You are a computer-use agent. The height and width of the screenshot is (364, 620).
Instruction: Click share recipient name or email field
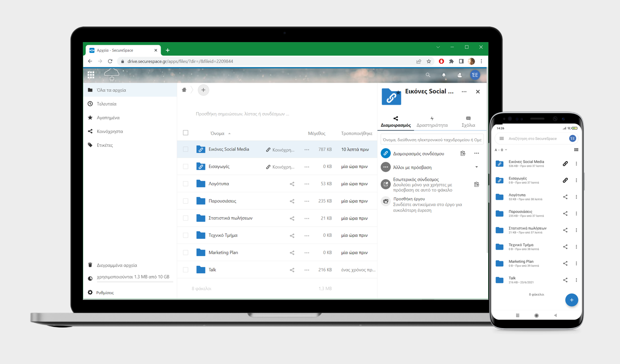tap(432, 140)
